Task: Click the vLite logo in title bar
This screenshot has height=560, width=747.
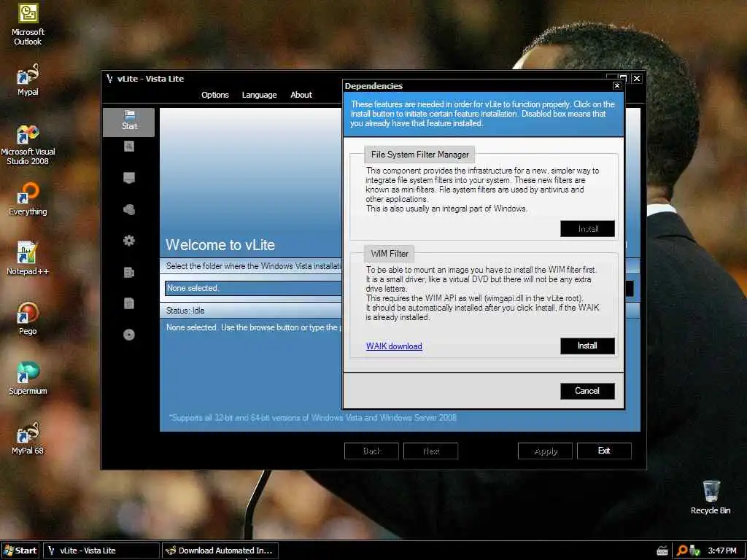Action: [x=109, y=79]
